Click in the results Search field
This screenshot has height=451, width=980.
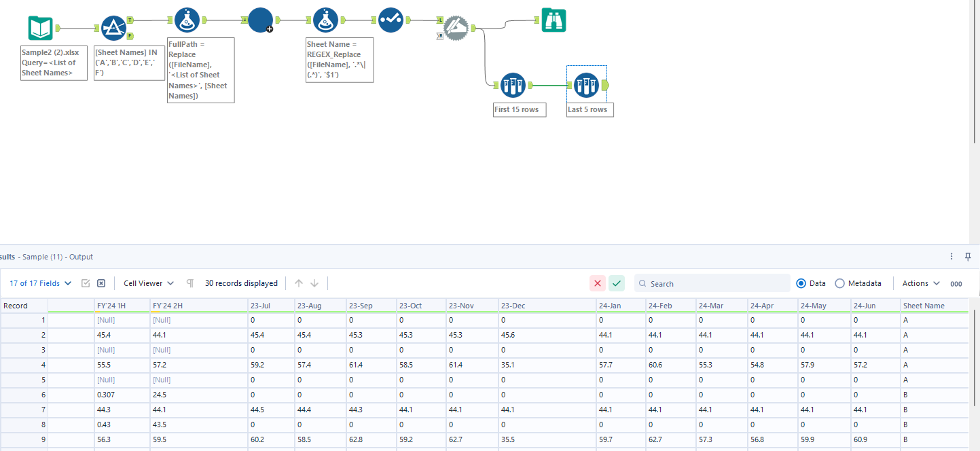716,284
